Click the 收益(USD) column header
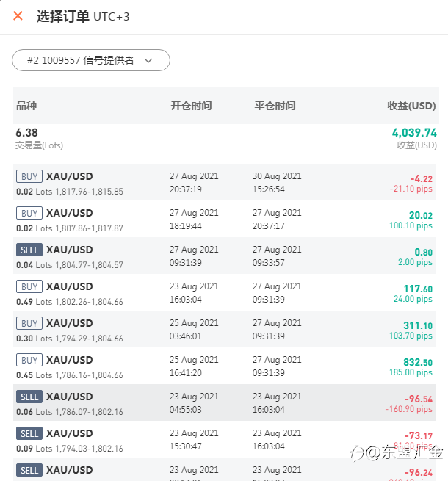 (411, 106)
